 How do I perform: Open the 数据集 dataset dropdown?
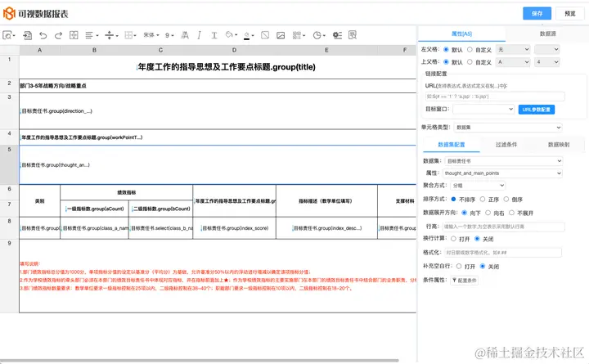(x=503, y=161)
